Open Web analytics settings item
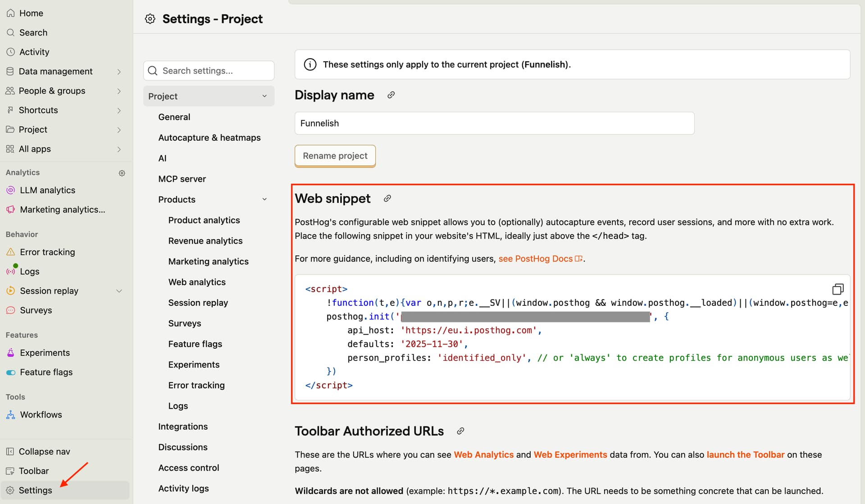 point(197,282)
